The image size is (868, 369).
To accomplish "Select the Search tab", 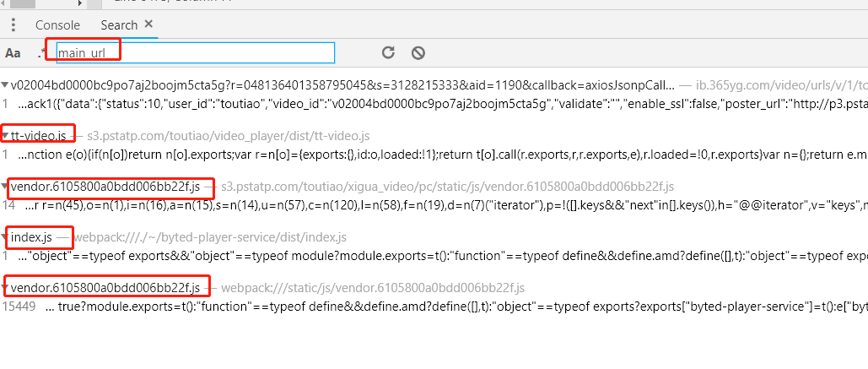I will click(x=119, y=25).
